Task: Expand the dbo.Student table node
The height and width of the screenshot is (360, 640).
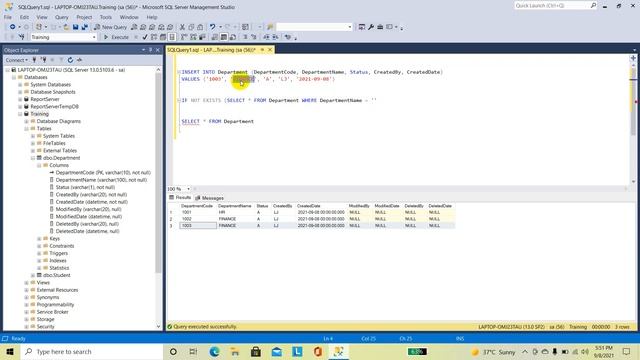Action: click(33, 275)
